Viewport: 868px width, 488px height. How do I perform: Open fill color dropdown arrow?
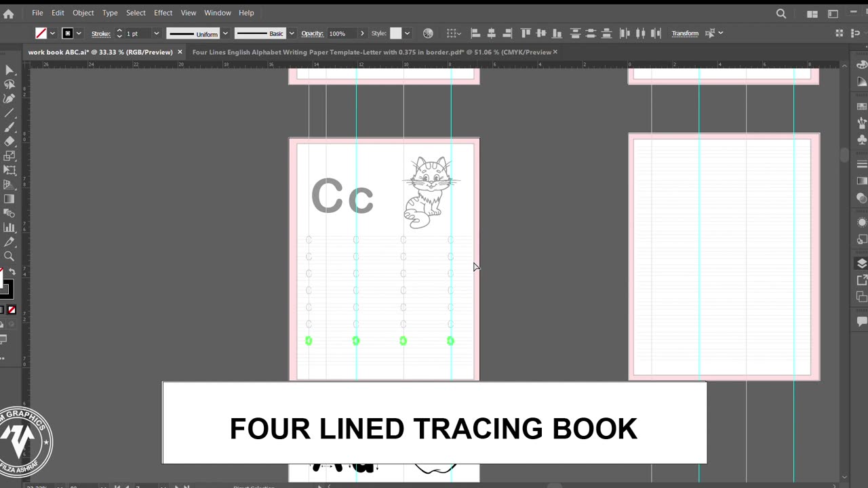pos(53,33)
